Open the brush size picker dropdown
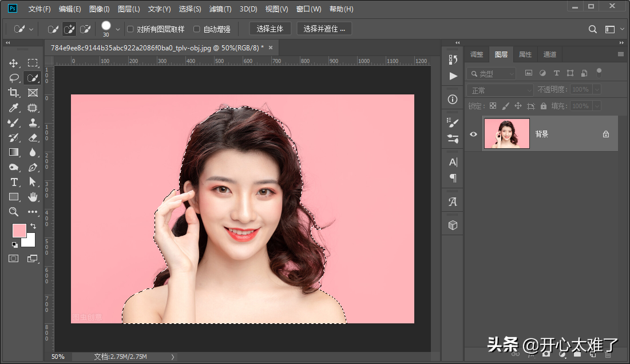 (118, 29)
